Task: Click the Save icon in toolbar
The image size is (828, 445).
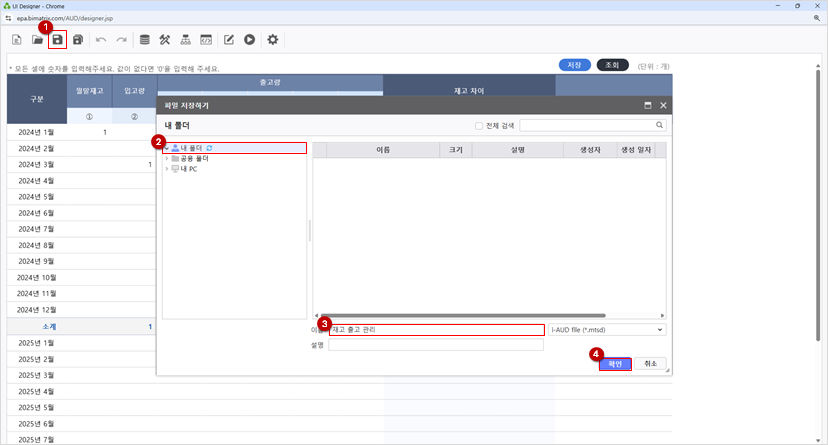Action: [58, 40]
